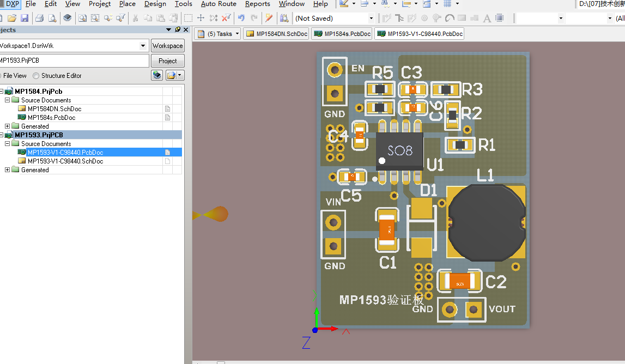The image size is (625, 364).
Task: Click the Place dimension ruler icon
Action: [x=406, y=4]
